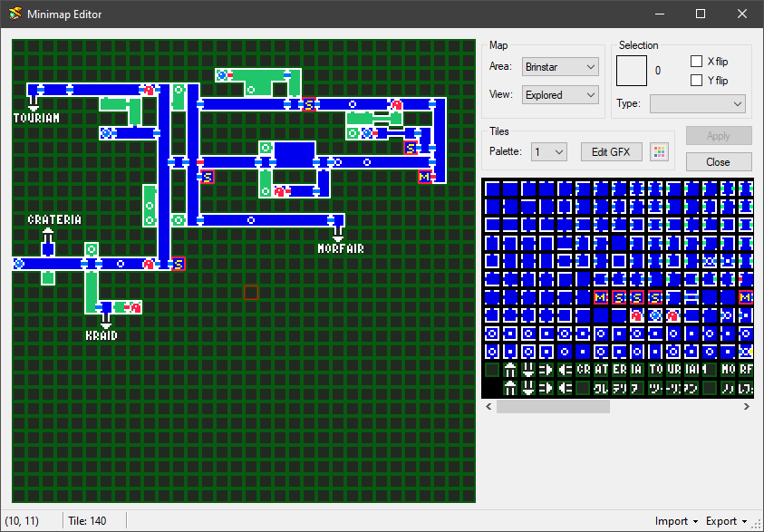764x532 pixels.
Task: Click the tile palette scroll-left arrow
Action: click(x=488, y=407)
